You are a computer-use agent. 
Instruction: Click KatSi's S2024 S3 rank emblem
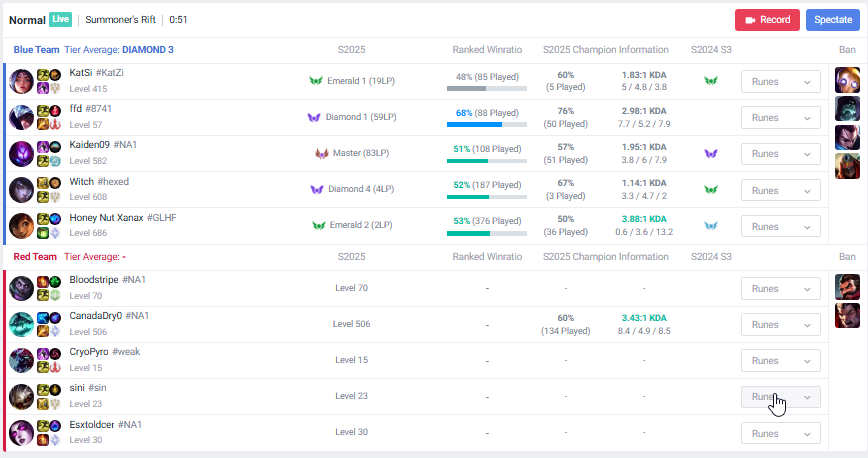tap(711, 81)
